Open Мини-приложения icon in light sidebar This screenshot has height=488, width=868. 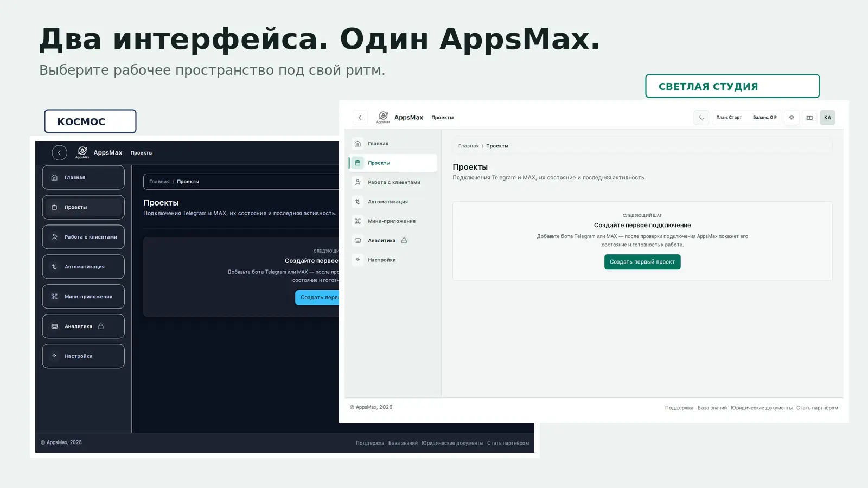pyautogui.click(x=358, y=221)
